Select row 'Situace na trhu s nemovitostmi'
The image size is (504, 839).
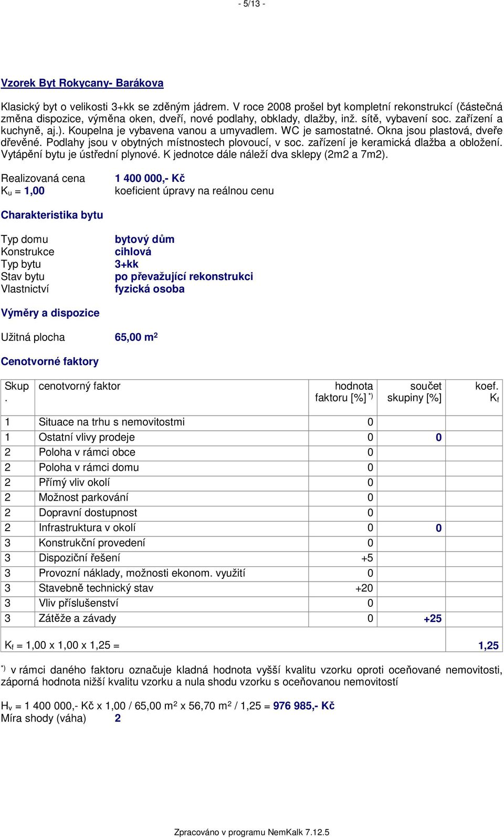pyautogui.click(x=251, y=422)
